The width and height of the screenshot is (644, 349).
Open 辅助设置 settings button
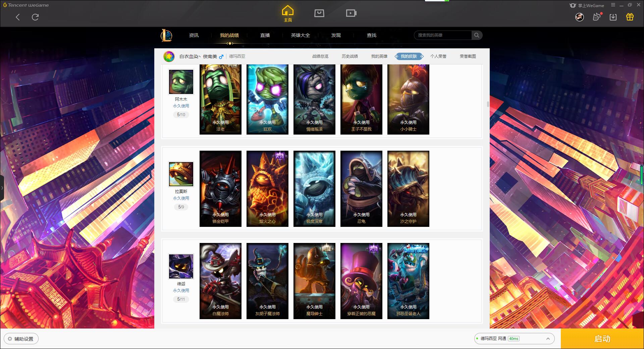click(x=21, y=339)
